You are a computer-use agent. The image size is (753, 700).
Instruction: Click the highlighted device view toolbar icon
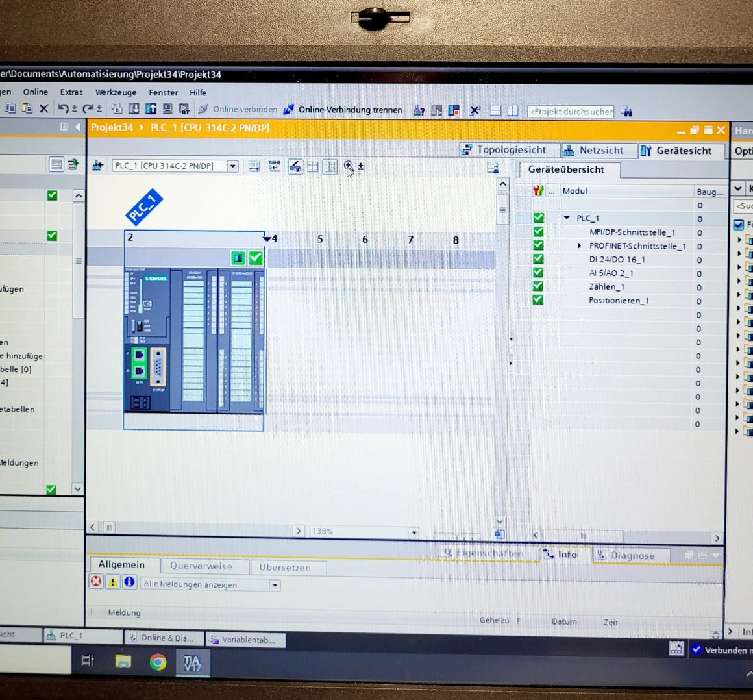(x=295, y=167)
